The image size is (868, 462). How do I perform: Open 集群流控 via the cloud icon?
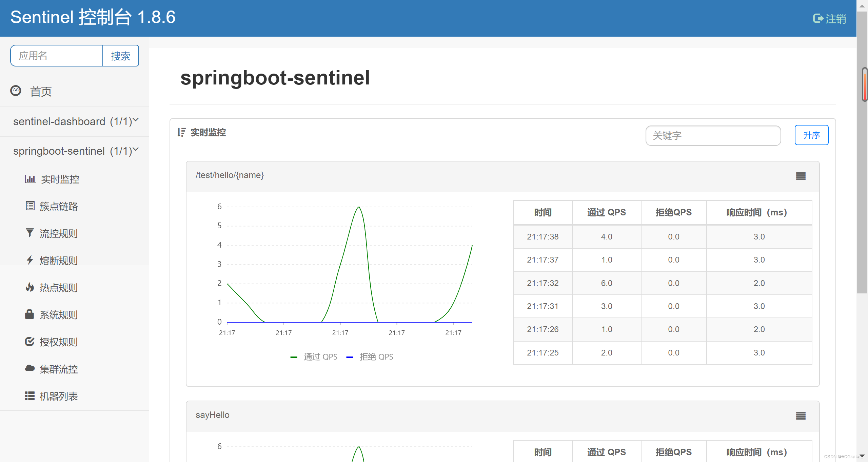tap(30, 369)
